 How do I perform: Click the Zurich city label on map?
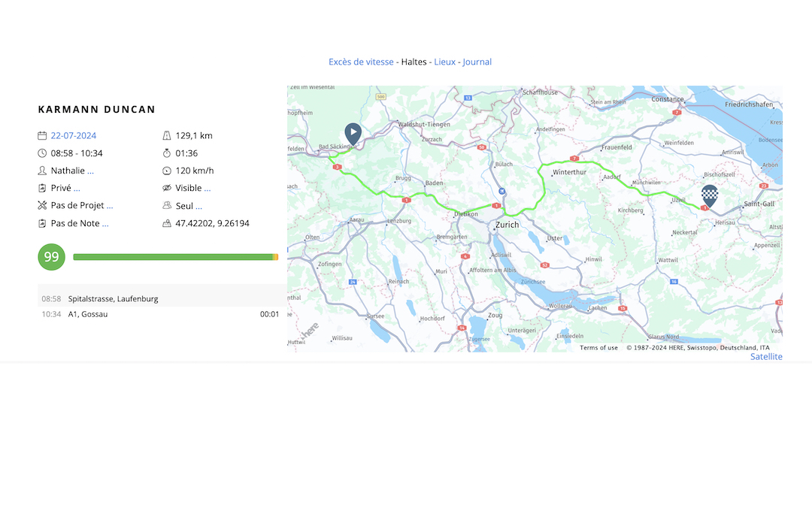click(507, 225)
